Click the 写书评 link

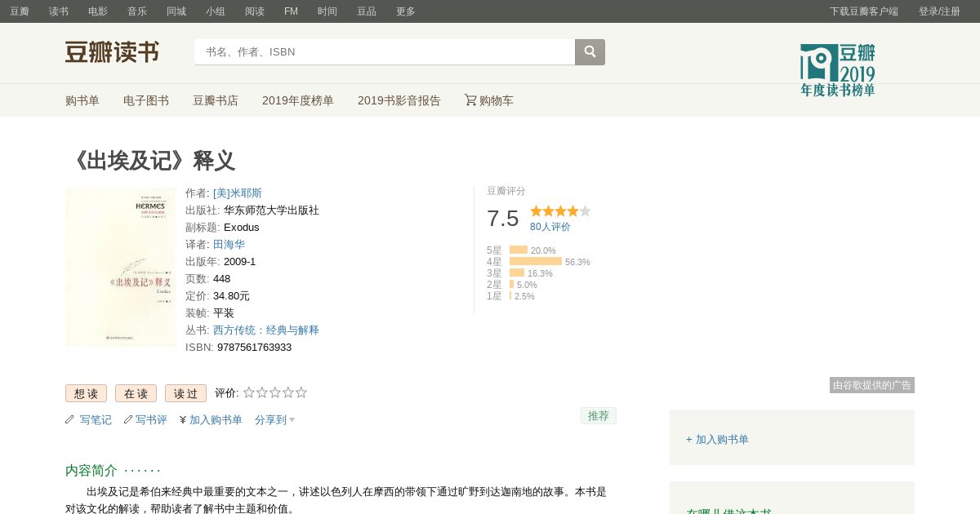tap(151, 420)
